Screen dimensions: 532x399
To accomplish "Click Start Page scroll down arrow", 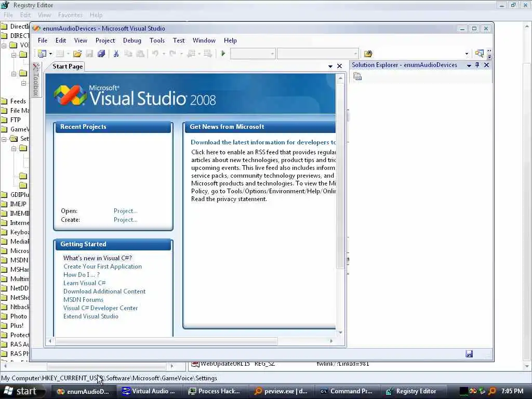I will tap(340, 332).
